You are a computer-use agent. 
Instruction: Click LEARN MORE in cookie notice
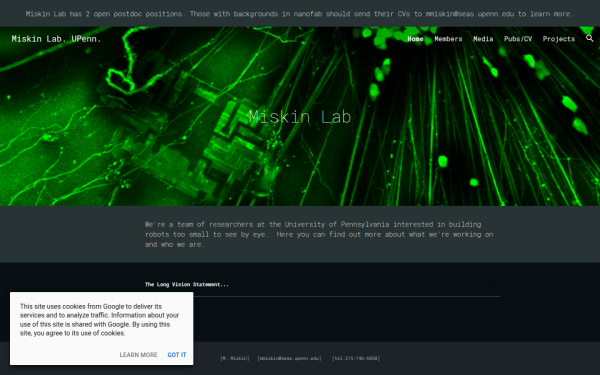(138, 355)
